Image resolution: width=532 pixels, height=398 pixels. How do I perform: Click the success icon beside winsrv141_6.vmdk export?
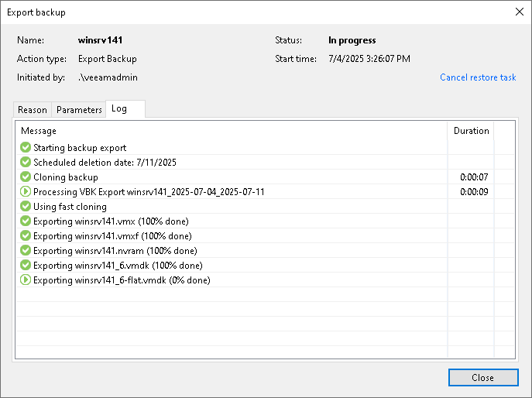pos(26,265)
